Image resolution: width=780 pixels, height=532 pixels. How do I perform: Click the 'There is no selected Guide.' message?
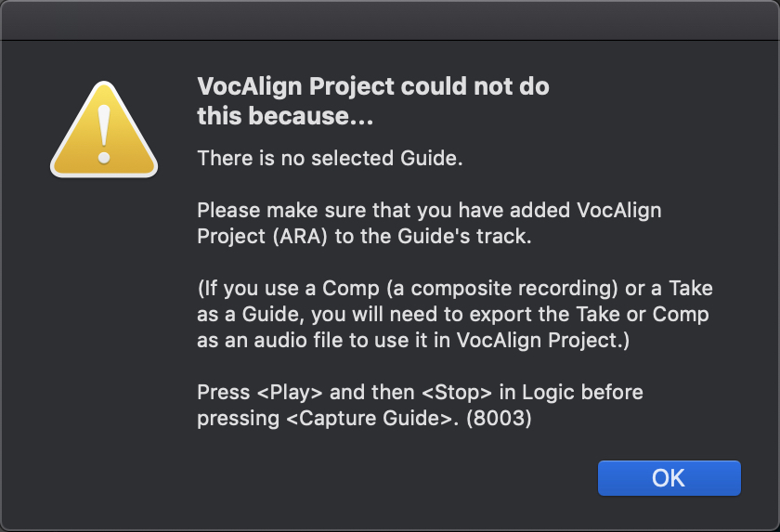click(x=330, y=158)
